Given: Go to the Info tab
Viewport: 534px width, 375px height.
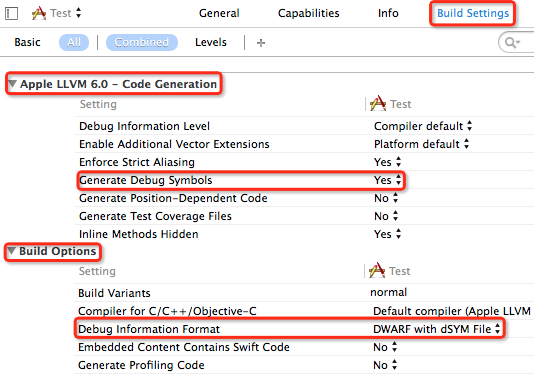Looking at the screenshot, I should click(388, 13).
